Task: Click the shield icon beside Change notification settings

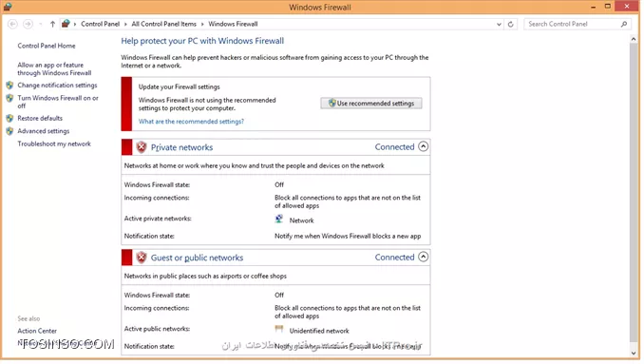Action: (x=9, y=86)
